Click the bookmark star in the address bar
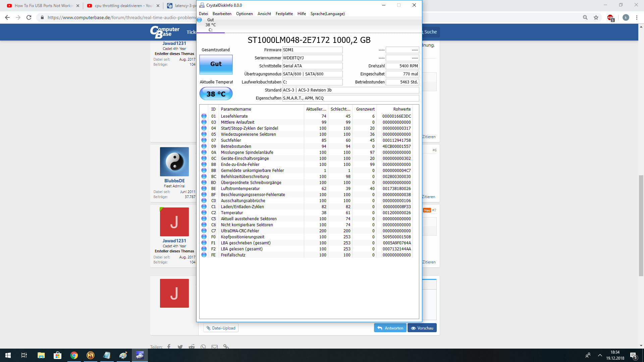The image size is (644, 362). (596, 17)
